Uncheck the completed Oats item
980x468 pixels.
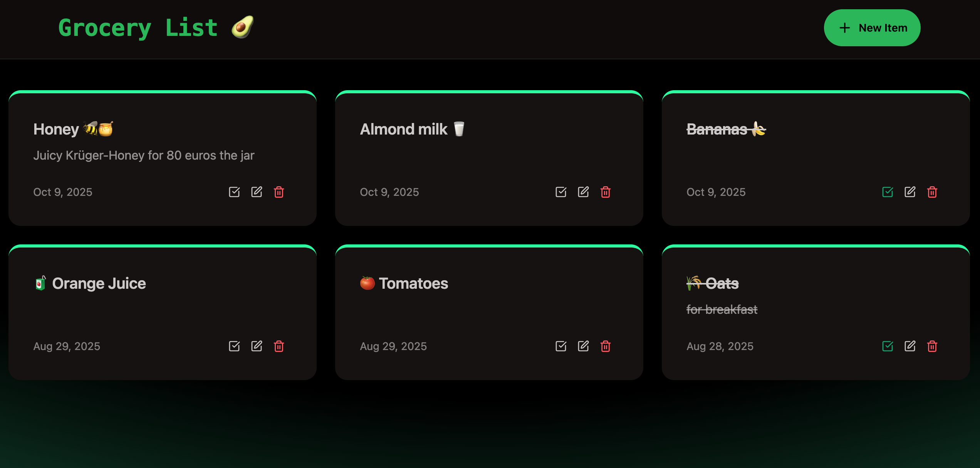tap(888, 346)
